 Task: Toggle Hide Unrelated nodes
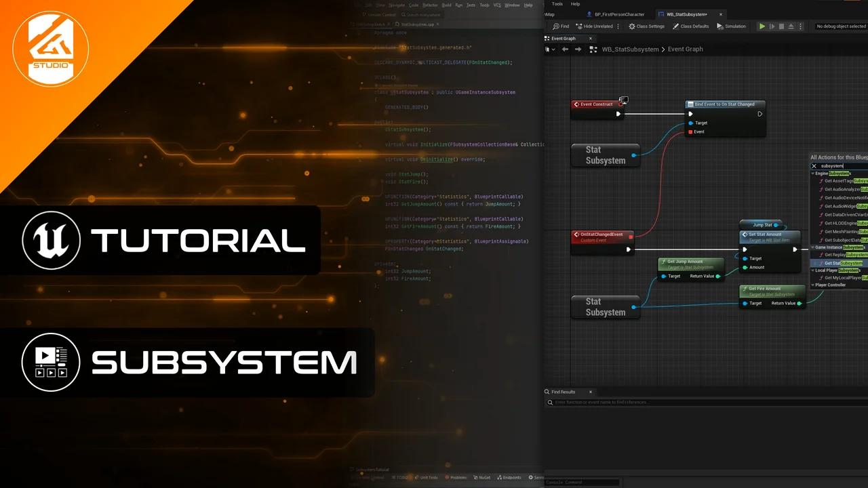tap(593, 26)
